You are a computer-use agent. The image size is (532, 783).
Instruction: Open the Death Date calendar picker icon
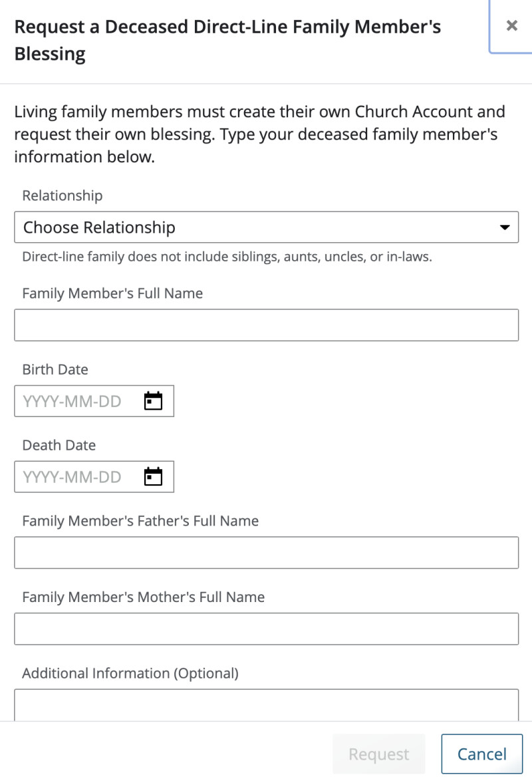click(x=154, y=477)
